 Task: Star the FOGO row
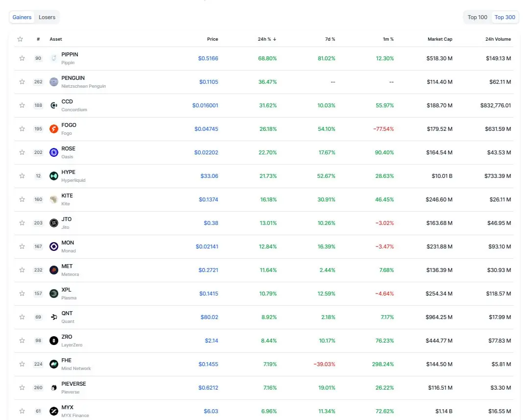(22, 129)
